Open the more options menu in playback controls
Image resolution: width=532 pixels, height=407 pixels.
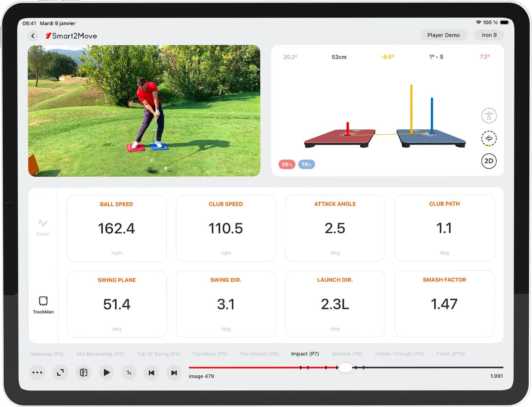click(x=37, y=372)
